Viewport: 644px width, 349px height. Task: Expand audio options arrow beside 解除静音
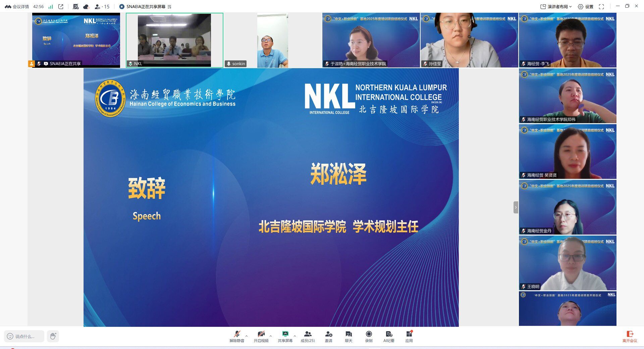247,336
